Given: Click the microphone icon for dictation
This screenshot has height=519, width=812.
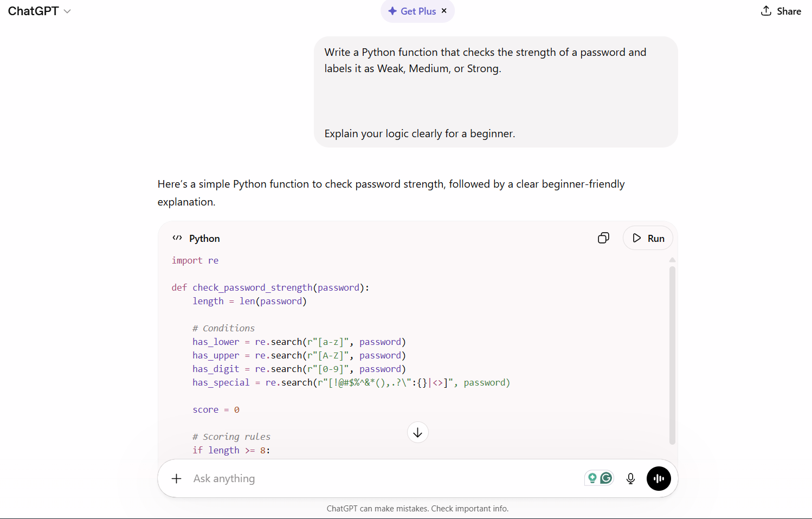Looking at the screenshot, I should click(x=630, y=478).
